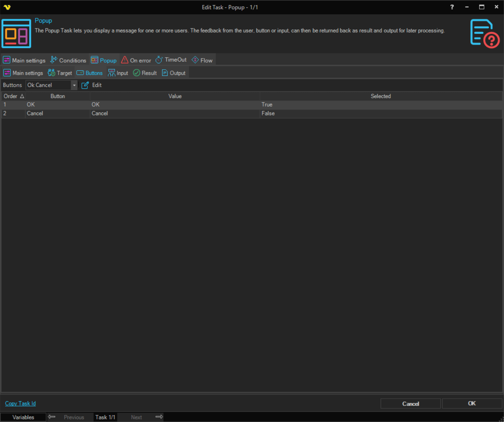Sort by the Order column header

pyautogui.click(x=13, y=96)
